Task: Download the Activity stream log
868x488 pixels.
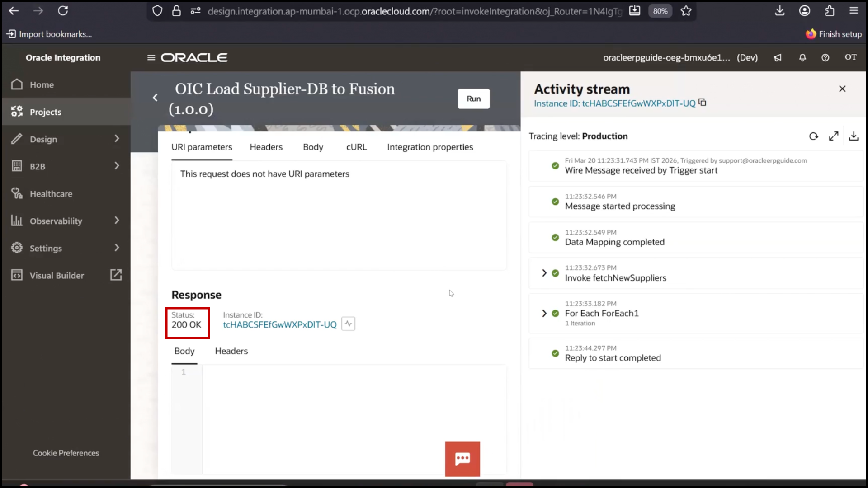Action: pyautogui.click(x=854, y=136)
